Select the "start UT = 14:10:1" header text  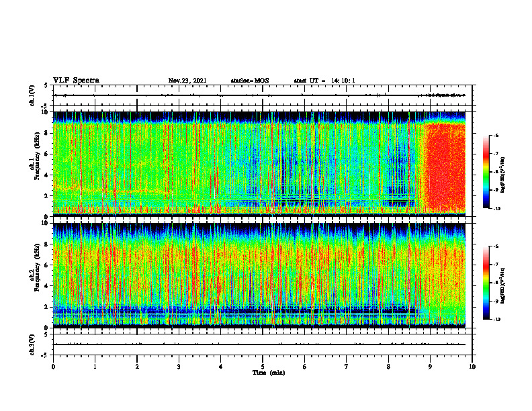coord(324,81)
